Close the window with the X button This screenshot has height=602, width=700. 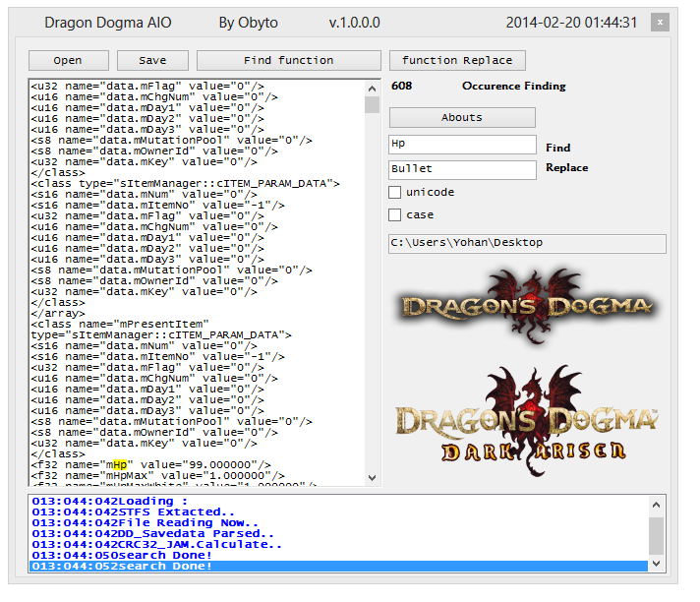[661, 23]
